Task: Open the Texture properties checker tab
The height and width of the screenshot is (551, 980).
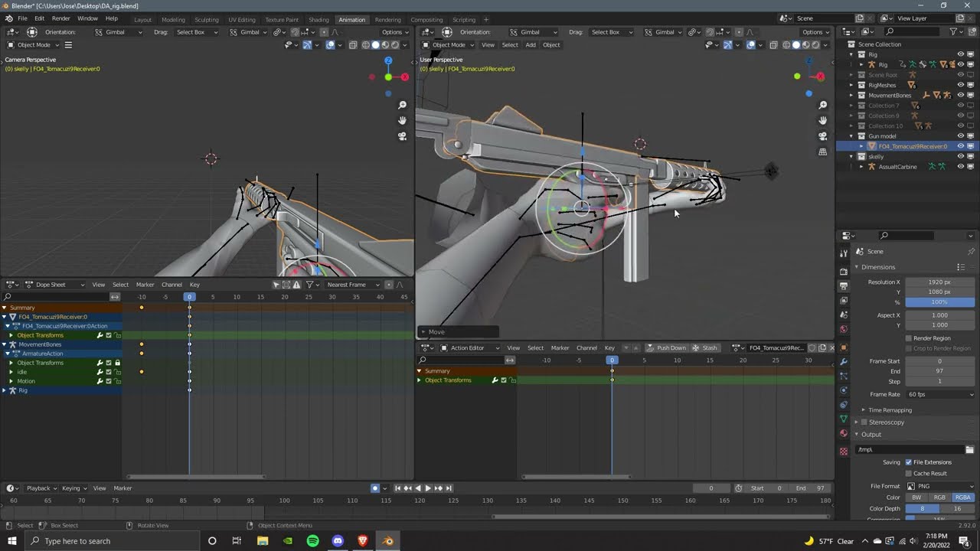Action: coord(844,452)
